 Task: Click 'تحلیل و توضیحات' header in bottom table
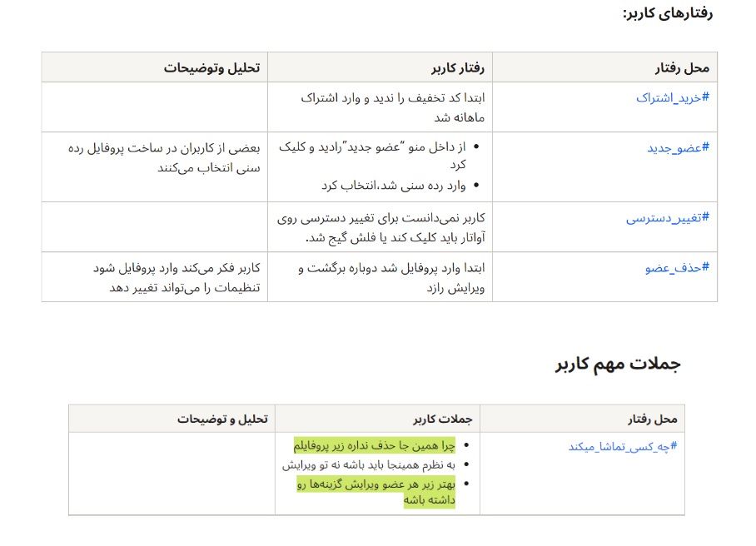coord(221,419)
